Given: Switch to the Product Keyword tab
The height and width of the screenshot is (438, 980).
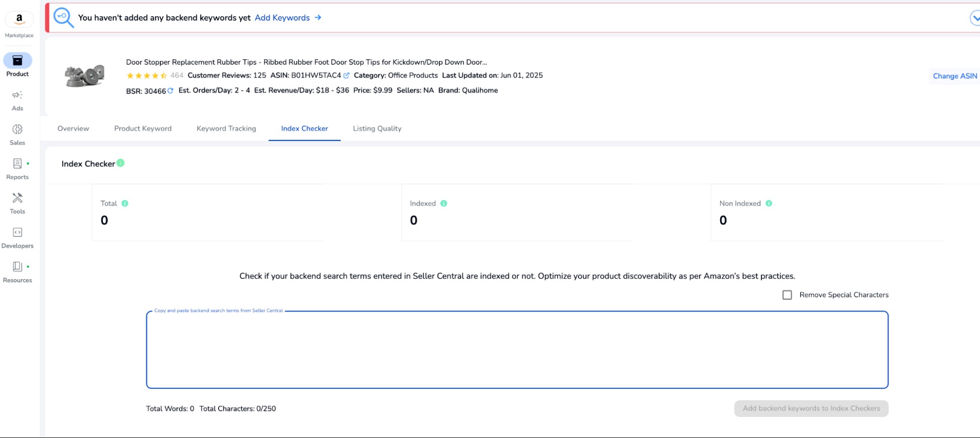Looking at the screenshot, I should click(x=143, y=129).
